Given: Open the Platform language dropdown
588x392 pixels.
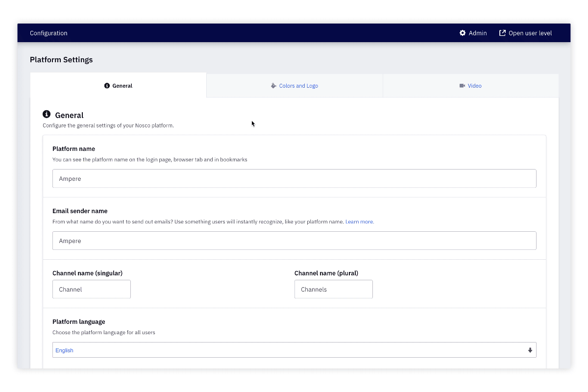Looking at the screenshot, I should pos(294,350).
